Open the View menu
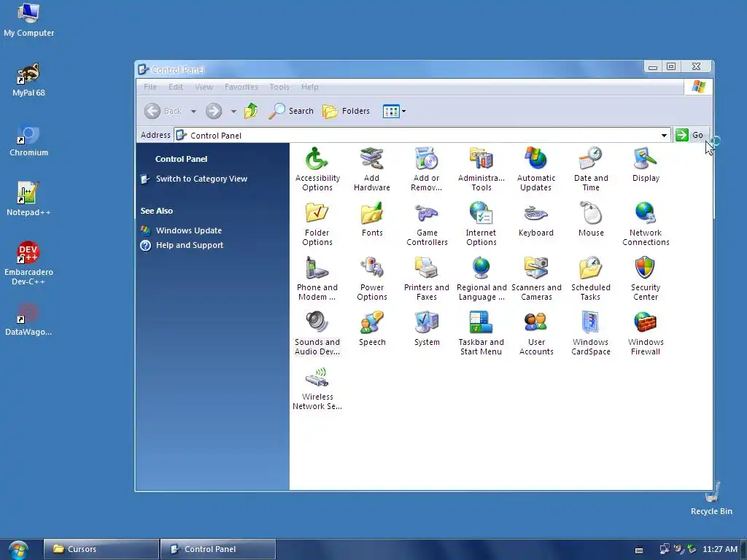This screenshot has height=560, width=747. (x=204, y=87)
